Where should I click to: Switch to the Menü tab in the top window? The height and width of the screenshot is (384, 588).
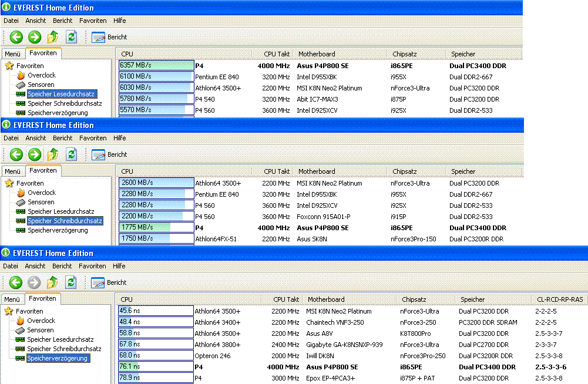[13, 54]
